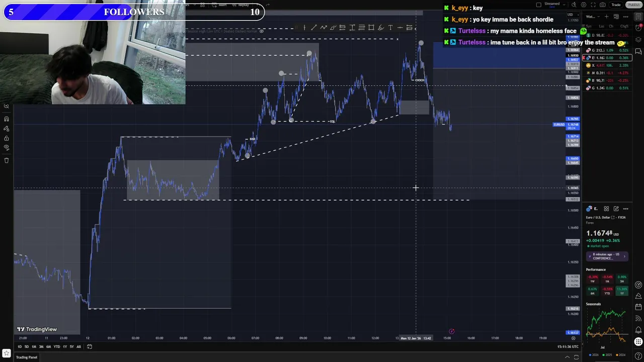
Task: Open the USD currency dropdown on price axis
Action: 573,15
